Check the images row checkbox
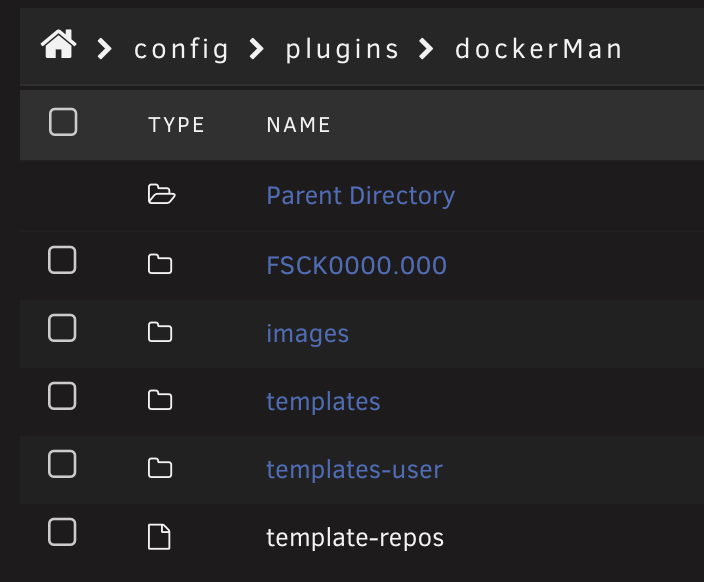Screen dimensions: 704x582 [x=62, y=328]
